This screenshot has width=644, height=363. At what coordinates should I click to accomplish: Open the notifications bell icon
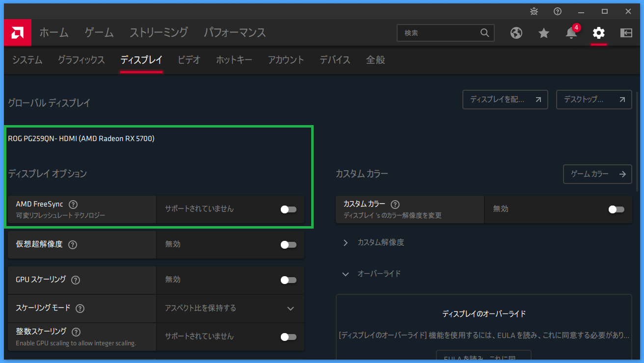pyautogui.click(x=571, y=33)
